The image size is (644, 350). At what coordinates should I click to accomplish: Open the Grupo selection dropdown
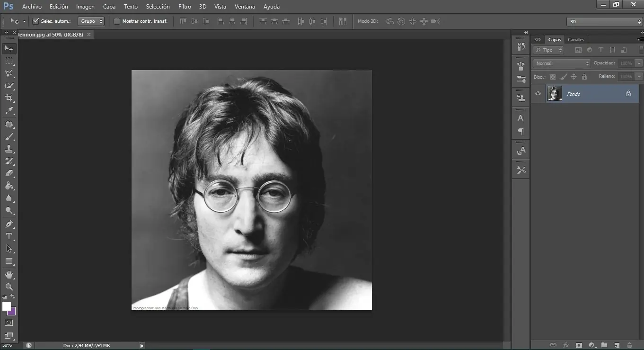(91, 21)
